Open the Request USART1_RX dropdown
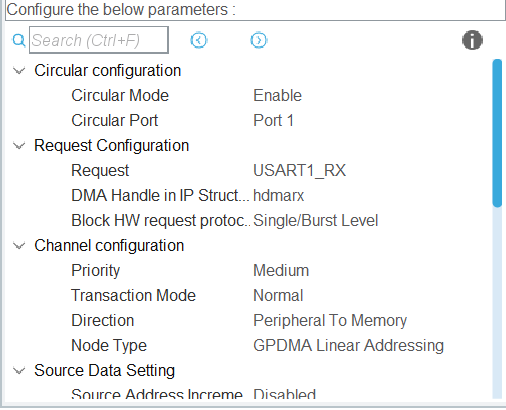Viewport: 506px width, 410px height. (x=299, y=171)
